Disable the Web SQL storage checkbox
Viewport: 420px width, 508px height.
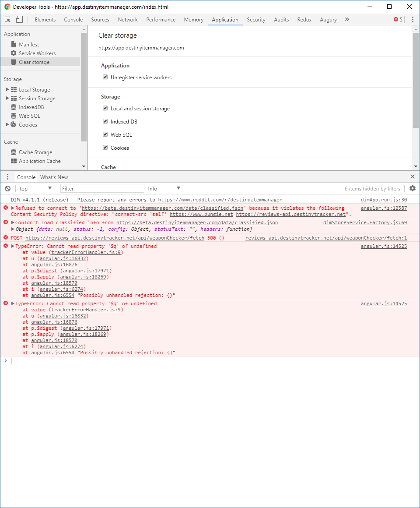coord(105,134)
